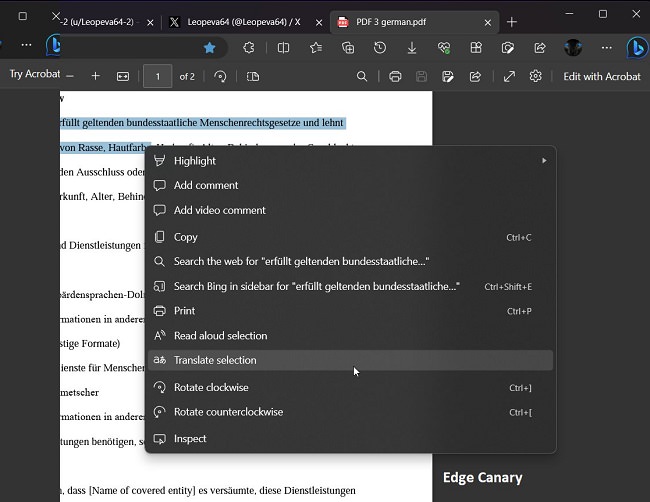Choose Read aloud selection menu entry
The image size is (650, 502).
click(x=220, y=336)
